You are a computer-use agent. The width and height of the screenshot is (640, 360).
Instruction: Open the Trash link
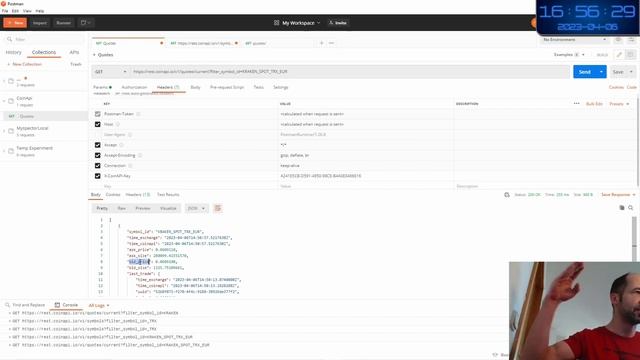pos(76,64)
